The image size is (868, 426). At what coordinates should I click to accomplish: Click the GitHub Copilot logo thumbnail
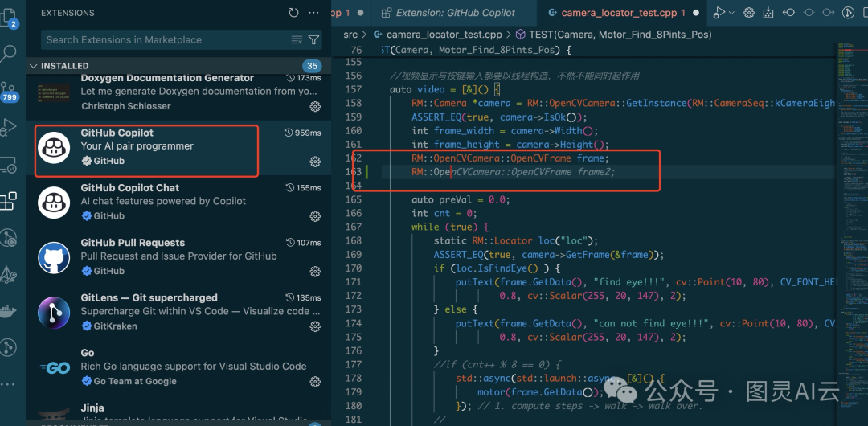[x=54, y=148]
